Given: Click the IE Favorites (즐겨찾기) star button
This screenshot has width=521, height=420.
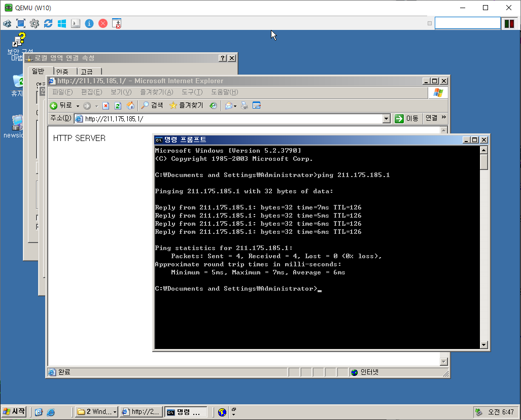Looking at the screenshot, I should [x=186, y=106].
